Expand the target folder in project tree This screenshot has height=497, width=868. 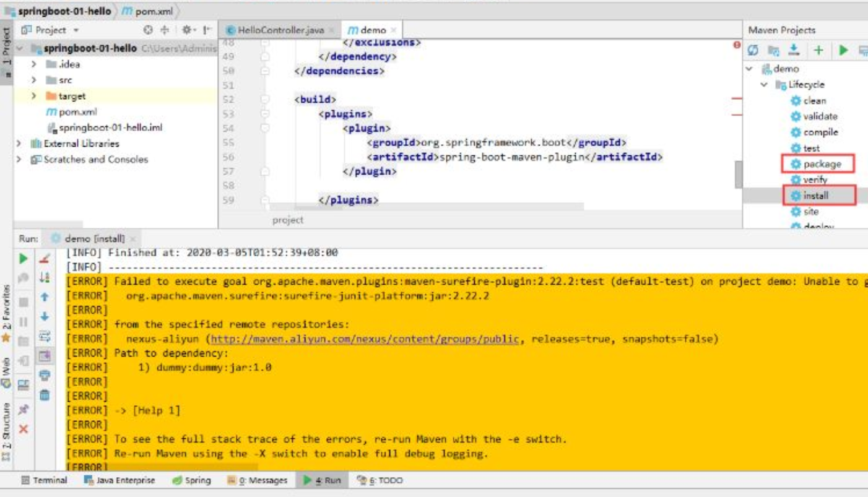tap(34, 96)
